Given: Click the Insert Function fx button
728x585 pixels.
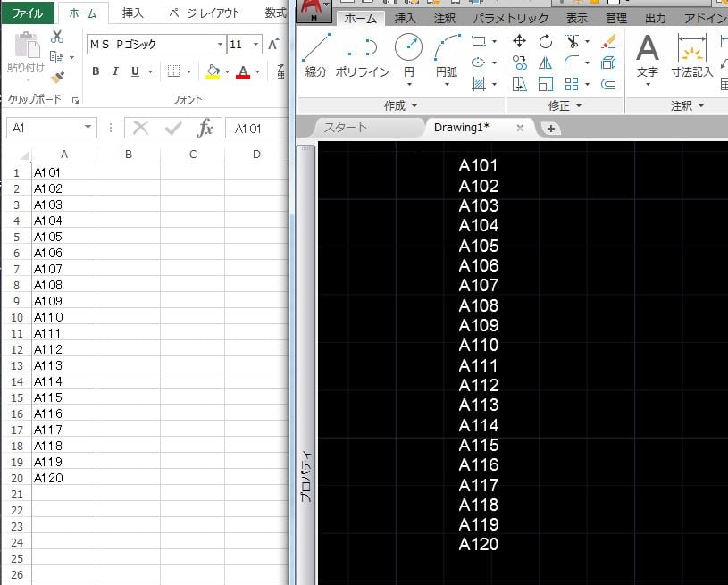Looking at the screenshot, I should point(205,128).
